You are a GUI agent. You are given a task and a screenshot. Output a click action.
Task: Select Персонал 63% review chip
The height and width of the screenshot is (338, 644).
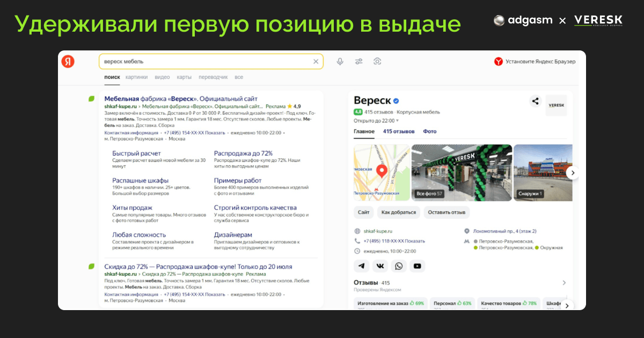click(452, 304)
